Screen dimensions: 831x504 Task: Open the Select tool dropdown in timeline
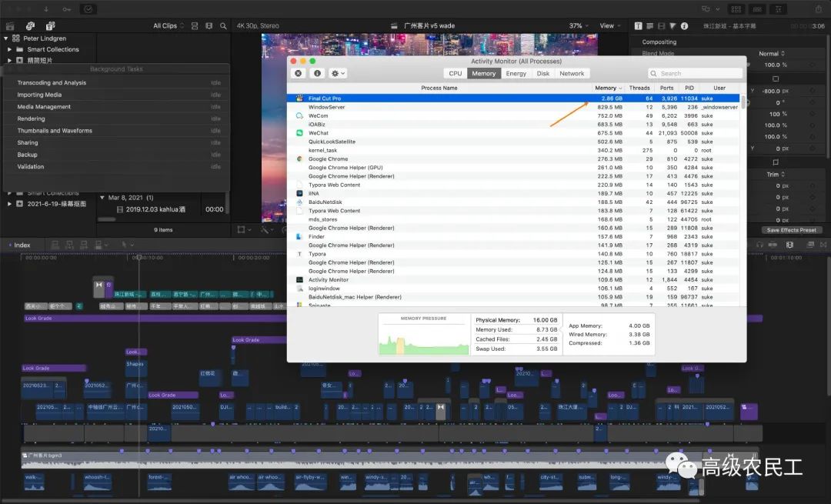click(127, 245)
